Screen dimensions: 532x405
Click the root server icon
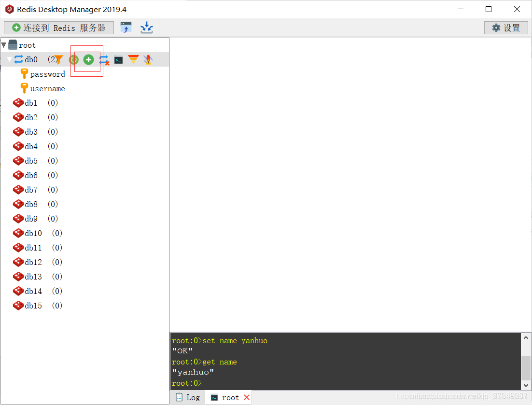point(13,45)
